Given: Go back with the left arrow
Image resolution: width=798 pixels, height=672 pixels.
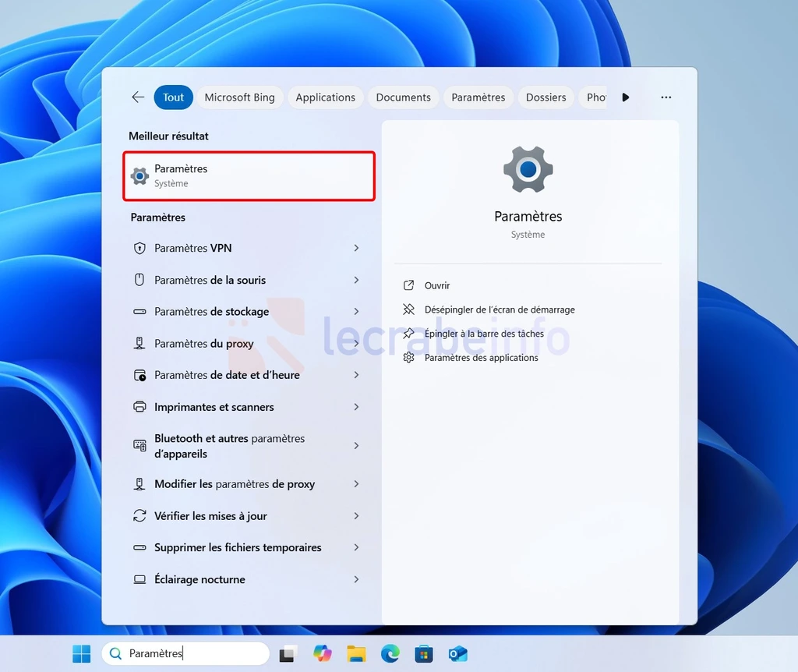Looking at the screenshot, I should [x=138, y=97].
